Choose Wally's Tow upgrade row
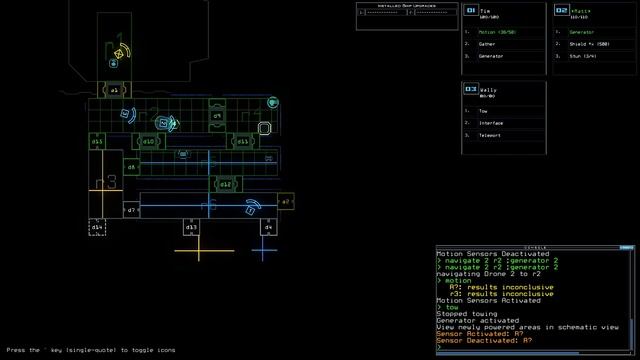 pos(504,111)
